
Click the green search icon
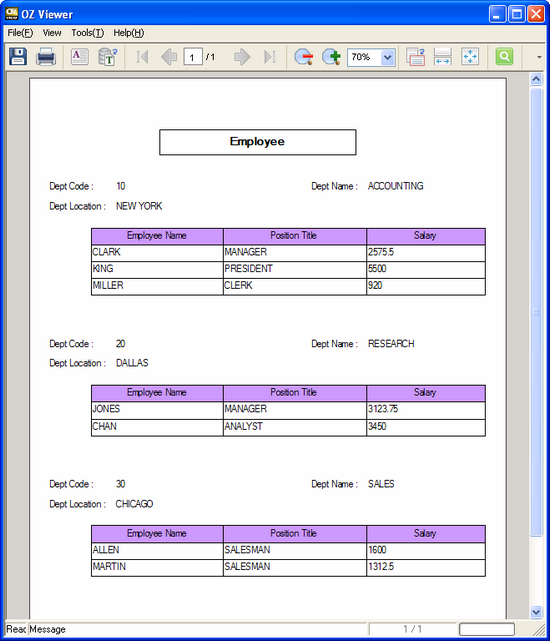(504, 56)
